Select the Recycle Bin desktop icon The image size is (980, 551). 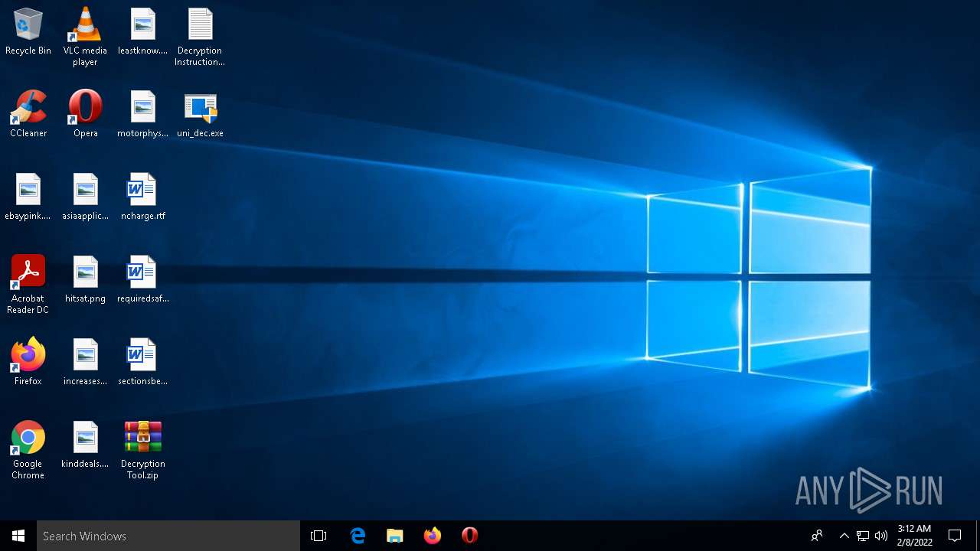pos(28,31)
